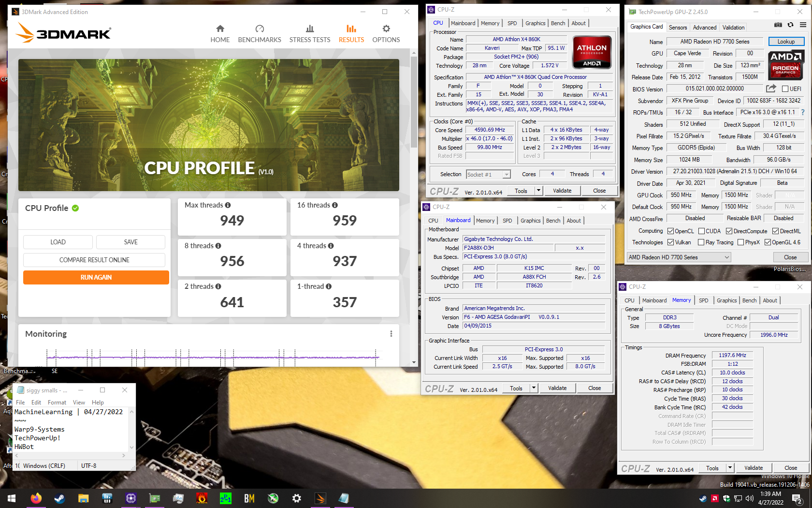Open 3DMark STRESS TESTS icon
Image resolution: width=812 pixels, height=508 pixels.
[x=310, y=29]
